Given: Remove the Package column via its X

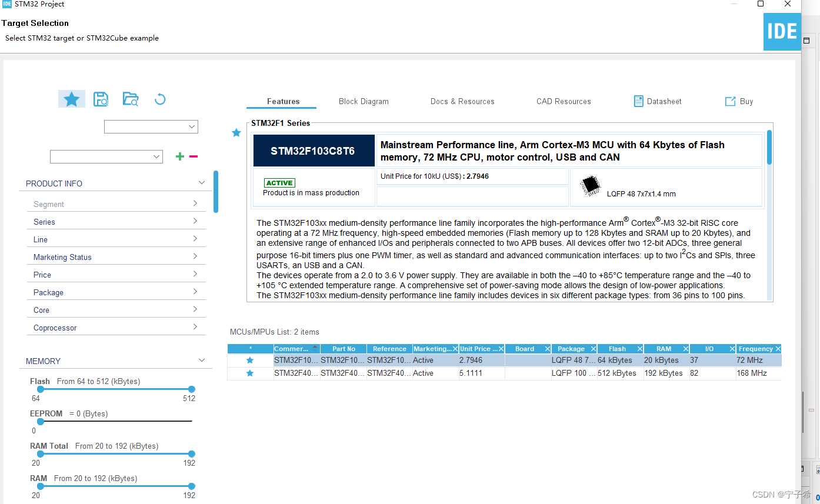Looking at the screenshot, I should [x=593, y=349].
